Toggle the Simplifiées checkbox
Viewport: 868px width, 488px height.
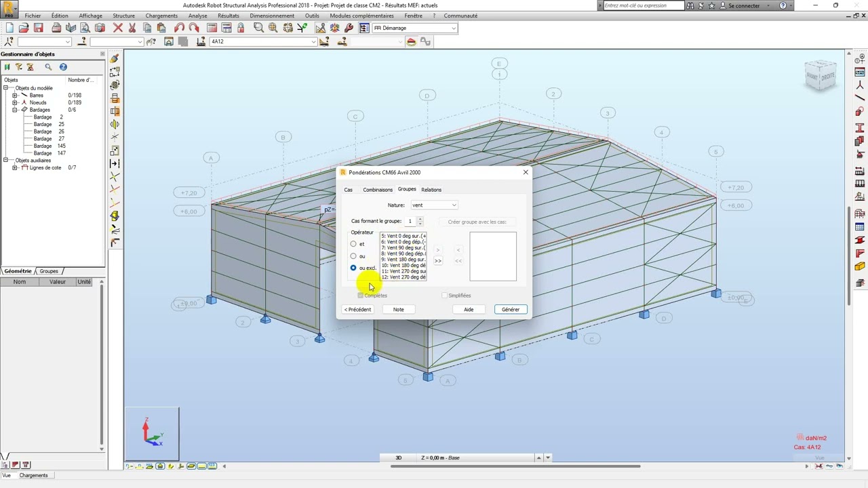tap(445, 296)
